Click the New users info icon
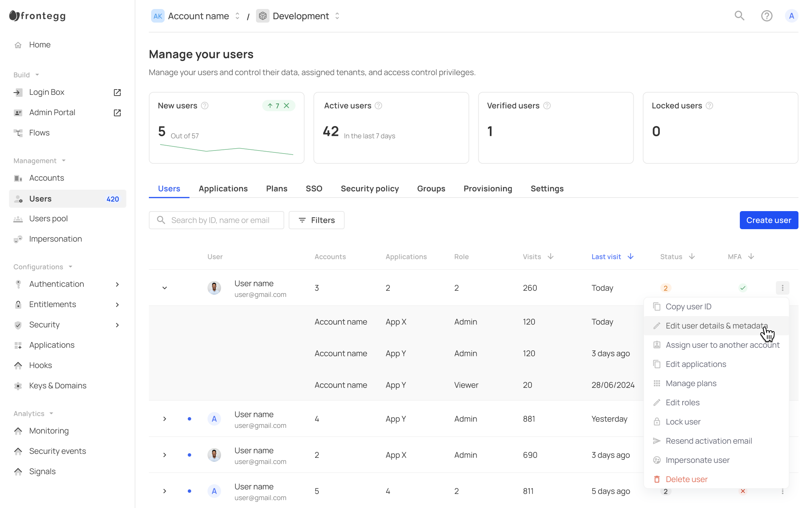This screenshot has width=812, height=508. (x=205, y=106)
